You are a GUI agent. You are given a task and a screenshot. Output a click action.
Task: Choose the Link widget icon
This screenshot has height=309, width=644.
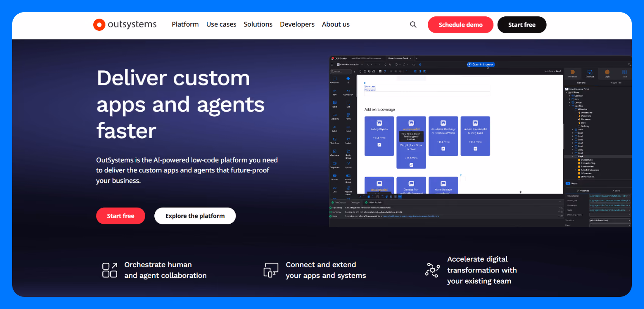(x=335, y=188)
